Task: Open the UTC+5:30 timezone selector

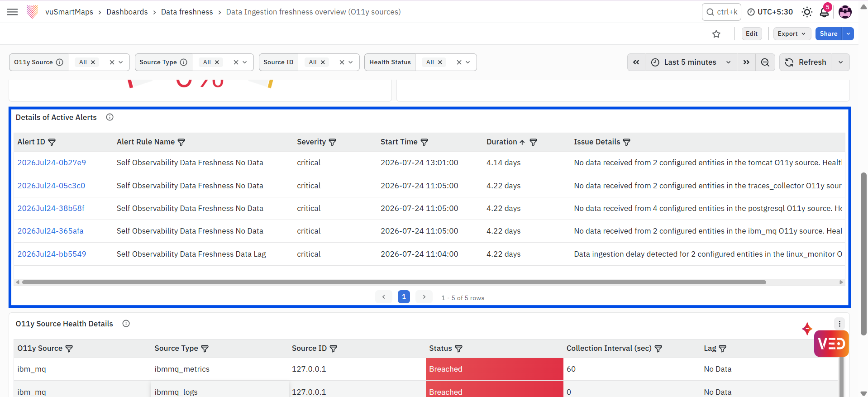Action: pos(770,12)
